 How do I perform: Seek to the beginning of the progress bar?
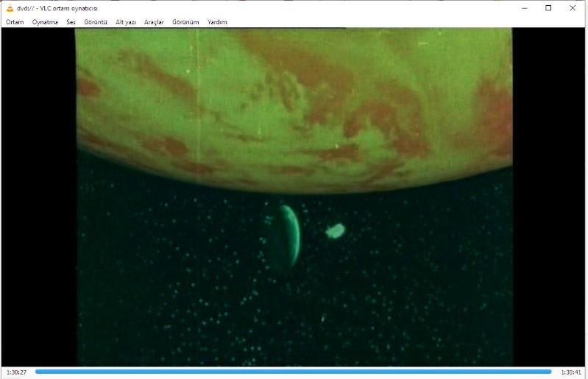tap(37, 372)
